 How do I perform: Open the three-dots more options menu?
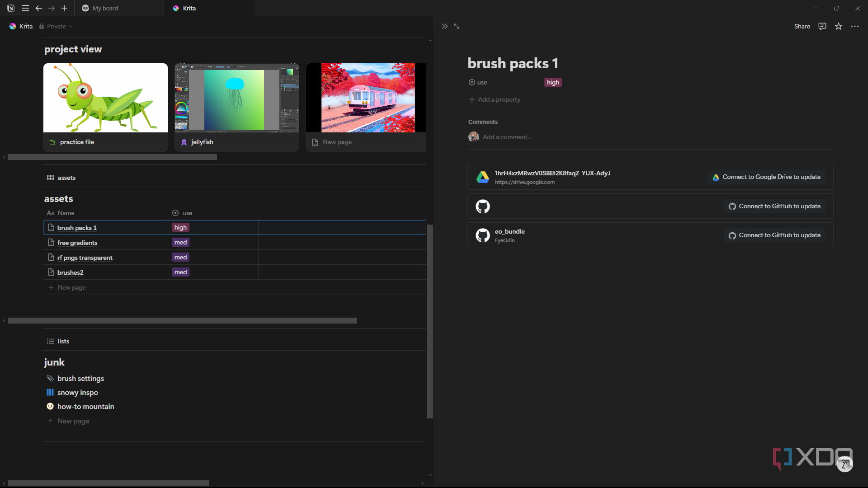[x=855, y=26]
